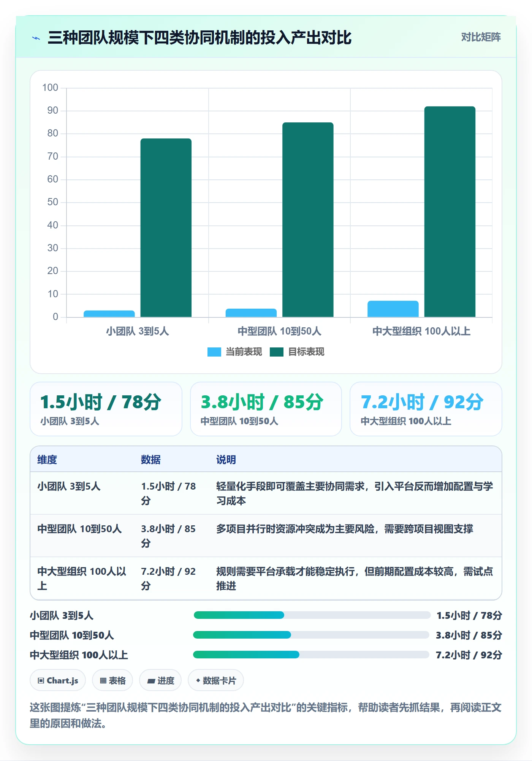Click the lightning icon beside the title
532x761 pixels.
(x=36, y=38)
